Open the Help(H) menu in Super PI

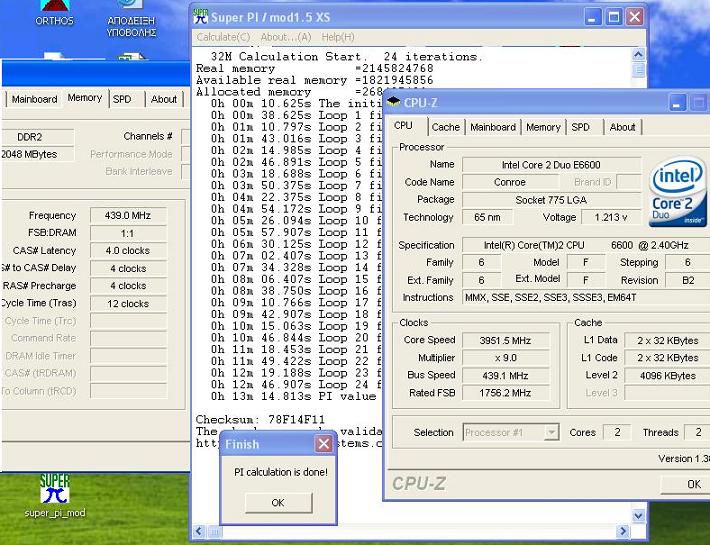click(338, 37)
